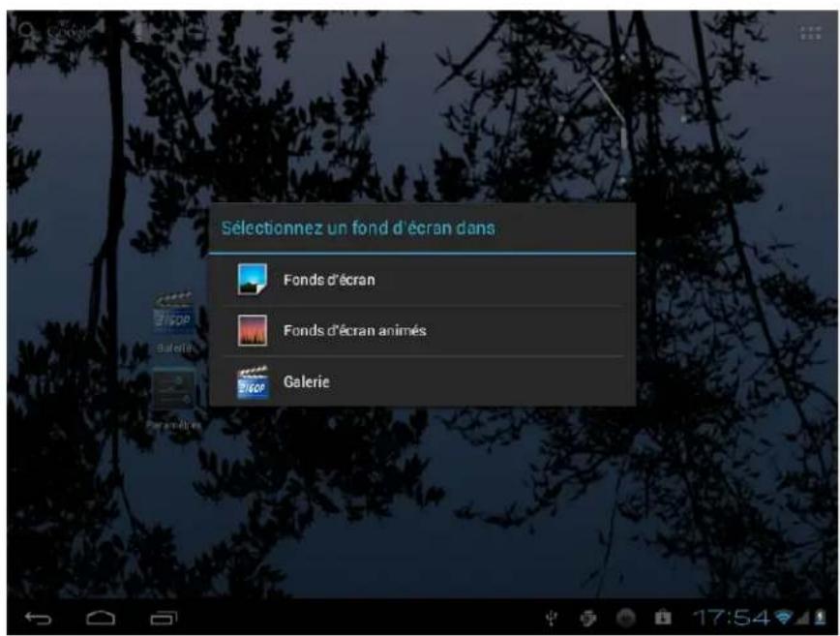
Task: Open the clock showing 17:54
Action: click(x=732, y=618)
